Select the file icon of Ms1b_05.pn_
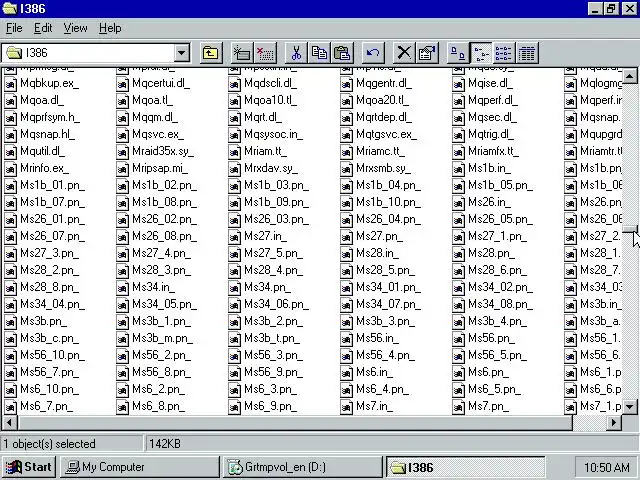640x480 pixels. [x=458, y=186]
